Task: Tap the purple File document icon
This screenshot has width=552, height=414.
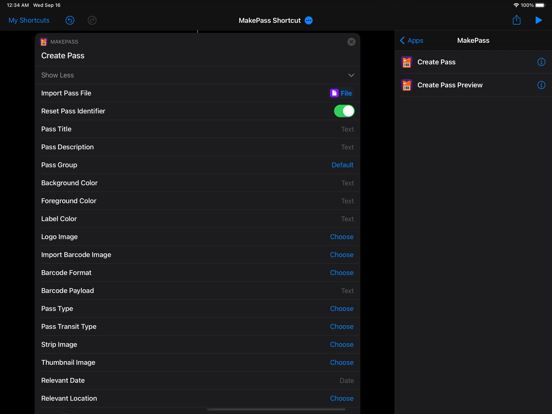Action: 334,93
